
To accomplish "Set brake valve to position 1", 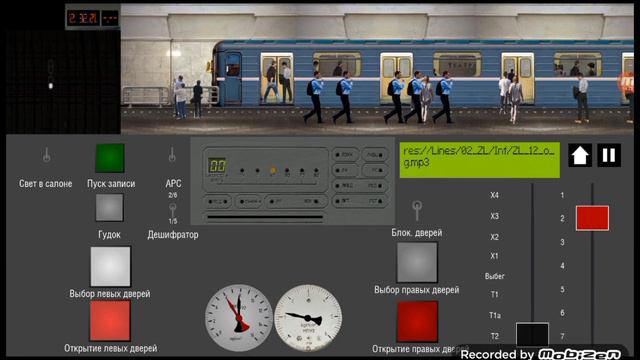I will (562, 196).
